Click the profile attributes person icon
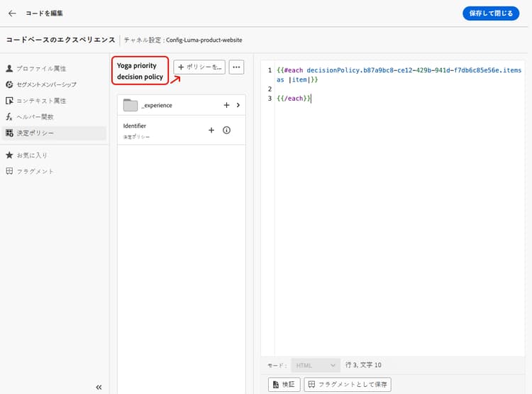 9,68
